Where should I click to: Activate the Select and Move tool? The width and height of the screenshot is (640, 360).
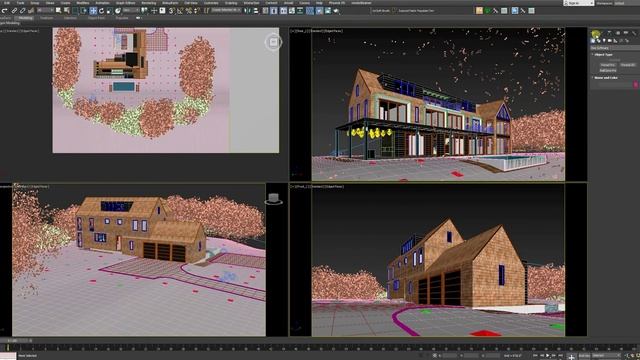tap(93, 11)
